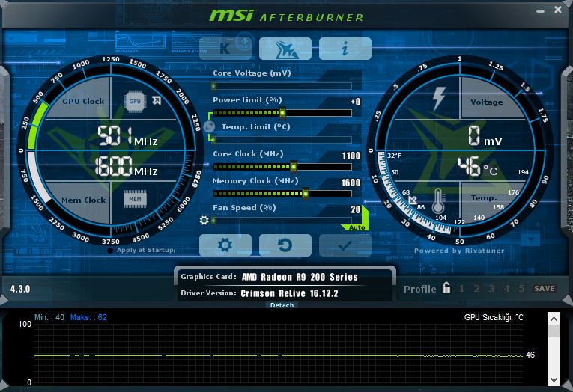Adjust the Memory Clock slider handle
Image resolution: width=573 pixels, height=392 pixels.
click(x=306, y=194)
